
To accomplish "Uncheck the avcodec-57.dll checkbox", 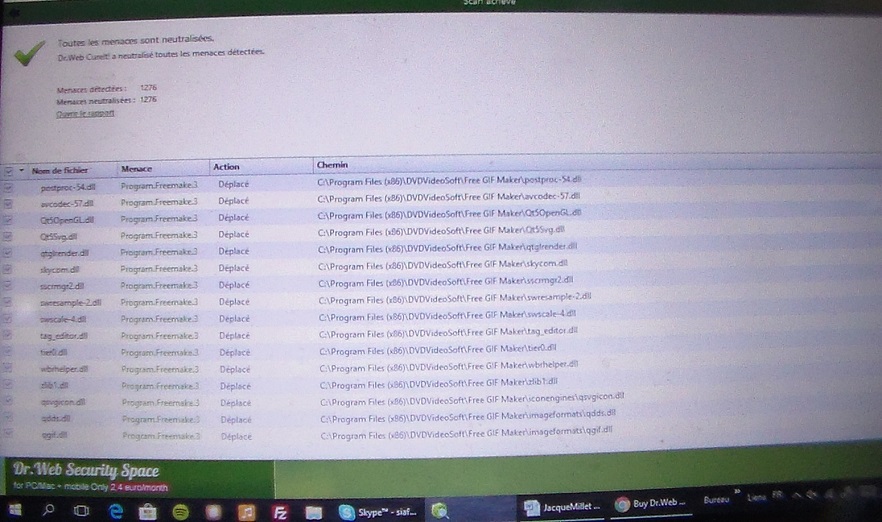I will pyautogui.click(x=8, y=204).
